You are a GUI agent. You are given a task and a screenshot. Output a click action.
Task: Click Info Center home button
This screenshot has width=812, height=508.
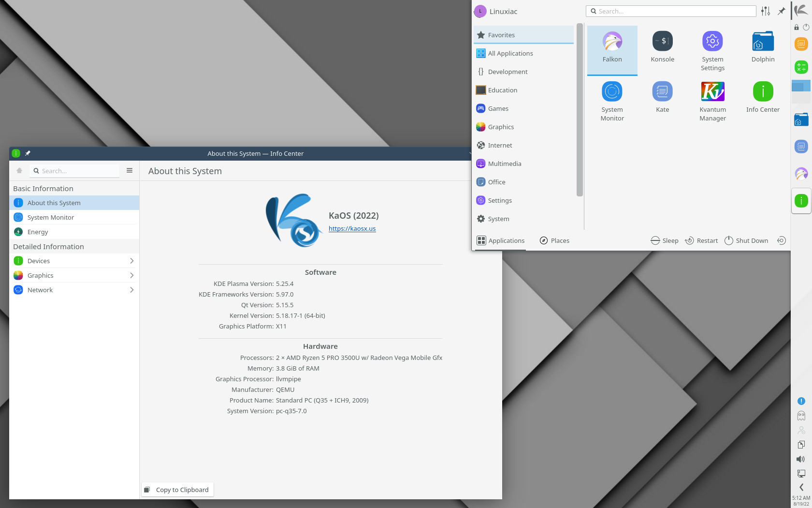(x=19, y=170)
